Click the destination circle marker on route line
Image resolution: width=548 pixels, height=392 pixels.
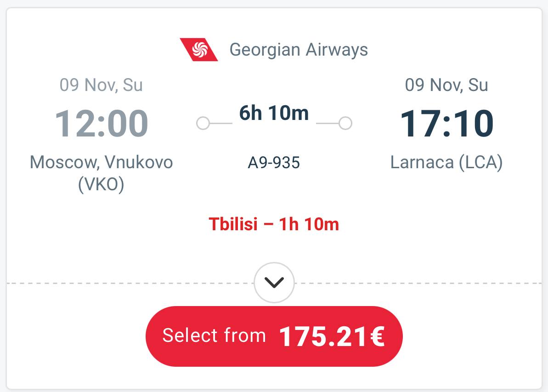[x=345, y=123]
